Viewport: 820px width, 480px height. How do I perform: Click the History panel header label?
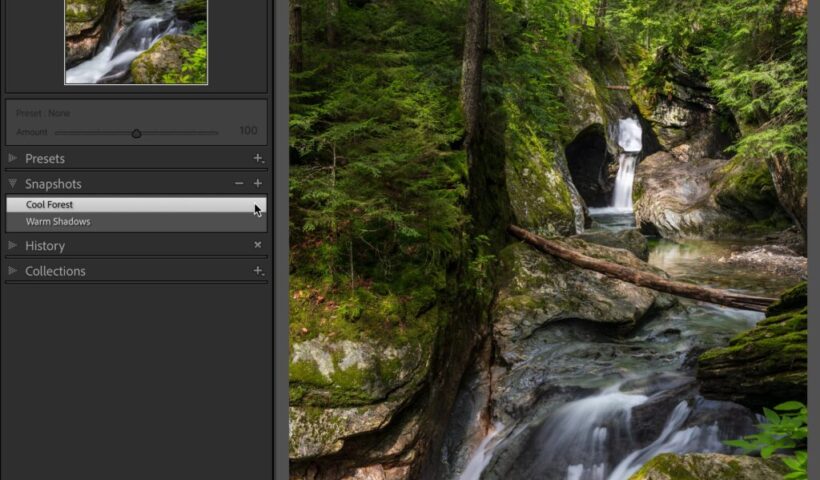(x=45, y=246)
